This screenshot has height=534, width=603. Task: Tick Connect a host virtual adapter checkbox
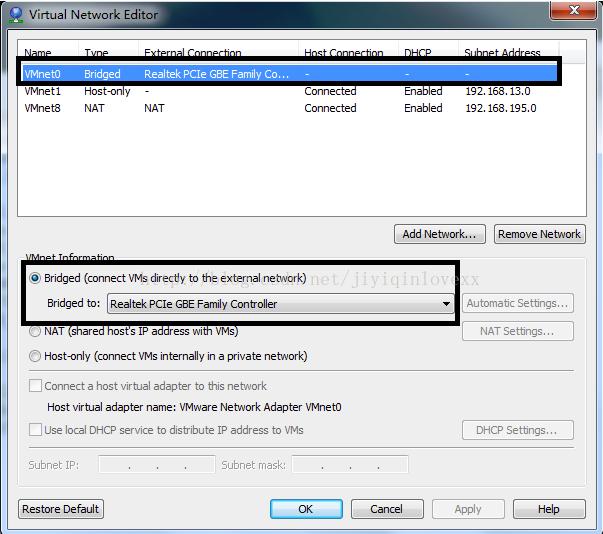(35, 386)
